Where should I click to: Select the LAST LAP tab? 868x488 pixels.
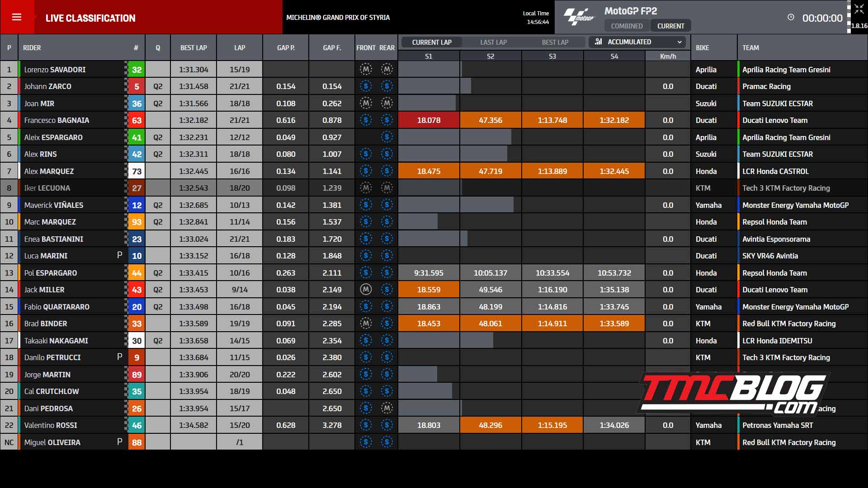tap(493, 42)
